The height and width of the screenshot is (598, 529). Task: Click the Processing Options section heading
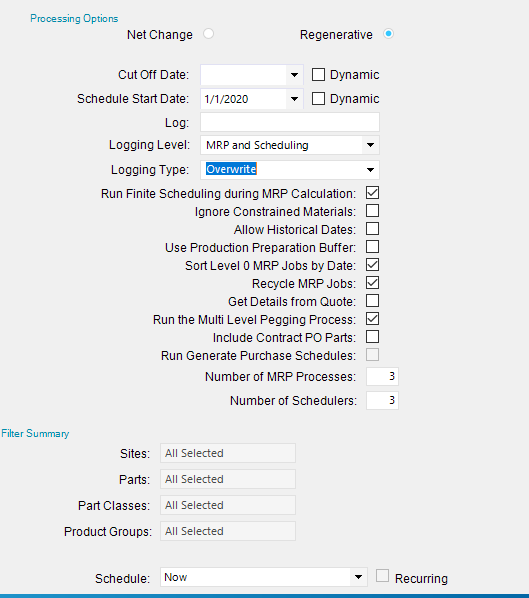click(74, 19)
